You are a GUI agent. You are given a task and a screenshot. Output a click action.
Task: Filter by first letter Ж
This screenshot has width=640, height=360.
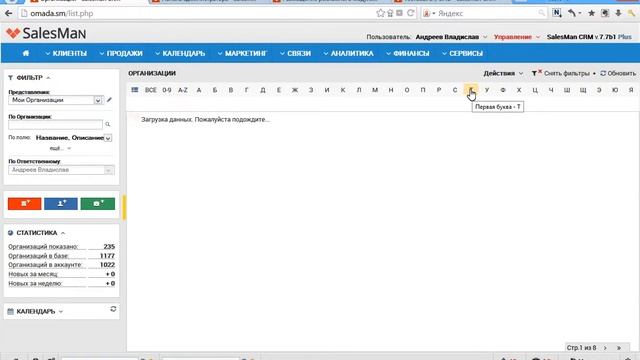tap(295, 90)
